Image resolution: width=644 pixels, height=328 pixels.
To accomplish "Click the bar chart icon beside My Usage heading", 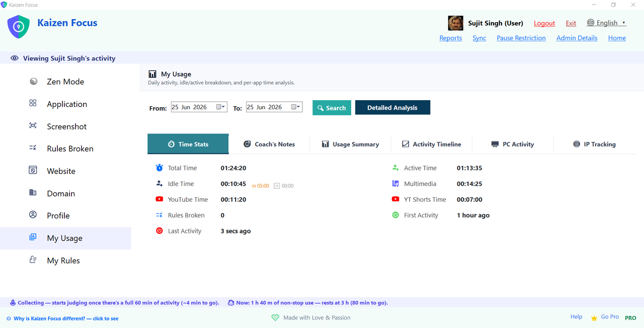I will tap(152, 74).
